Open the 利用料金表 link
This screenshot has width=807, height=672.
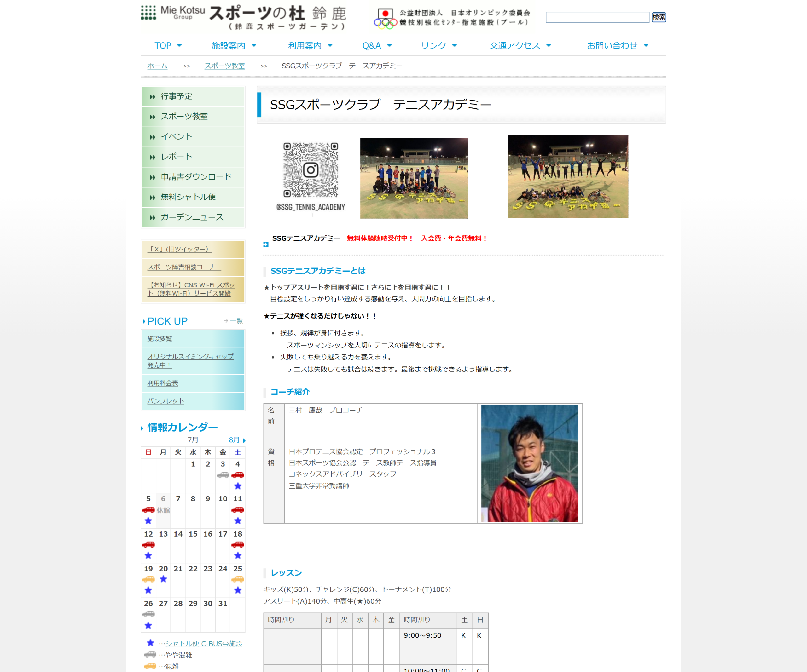click(x=163, y=383)
